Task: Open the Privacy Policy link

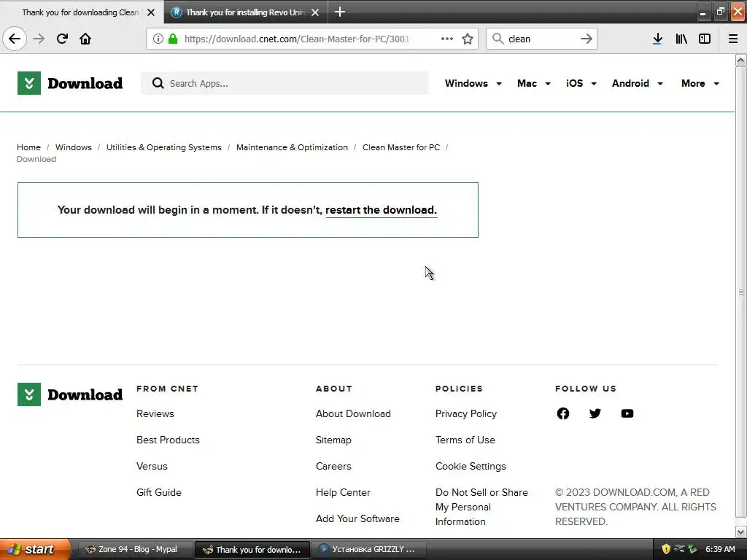Action: pyautogui.click(x=466, y=413)
